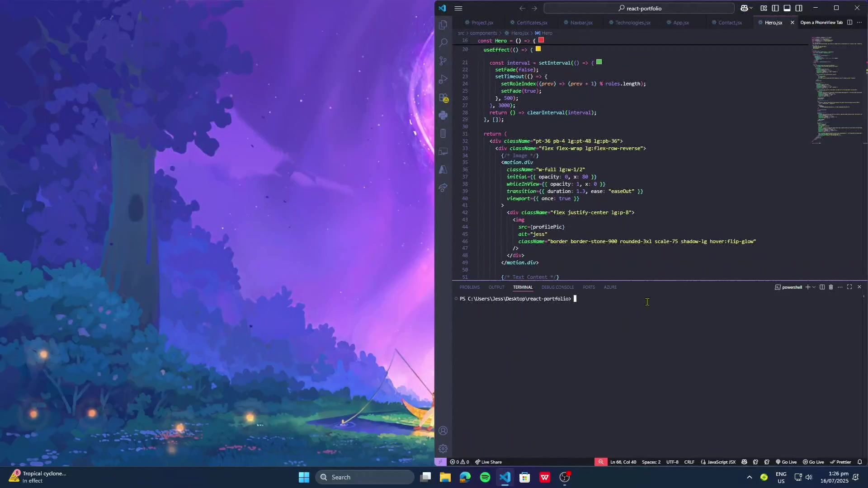Image resolution: width=868 pixels, height=488 pixels.
Task: Open Spotify from the Windows taskbar
Action: click(x=485, y=477)
